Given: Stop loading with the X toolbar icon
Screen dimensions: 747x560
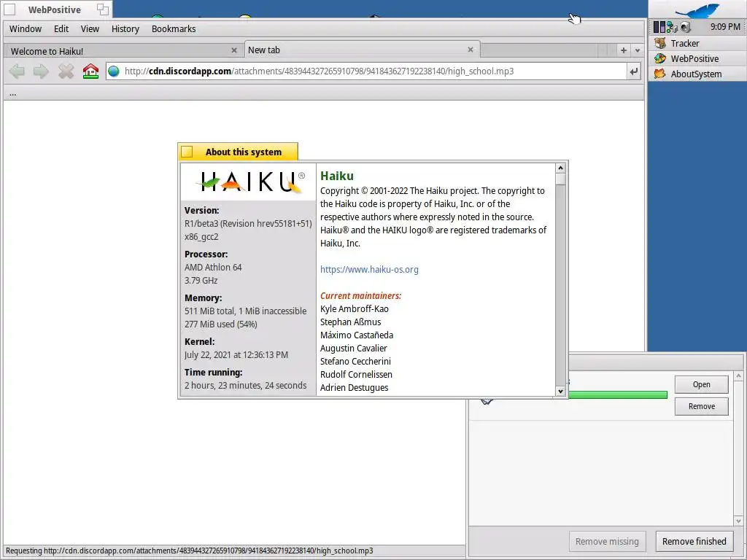Looking at the screenshot, I should click(x=66, y=71).
